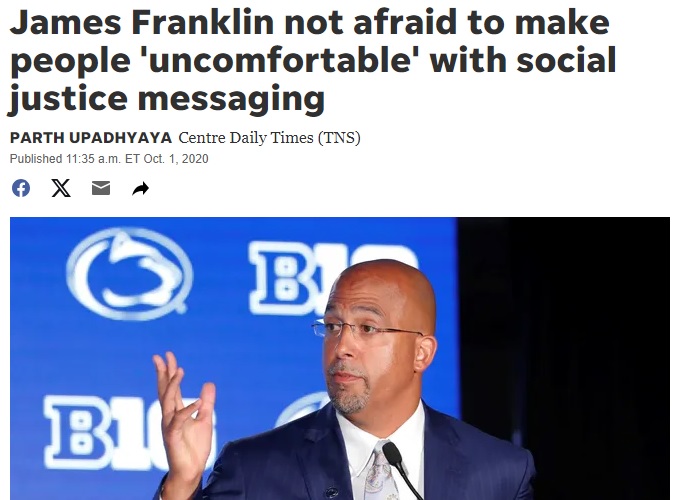
Task: Open author Parth Upadhyaya's profile
Action: tap(91, 138)
